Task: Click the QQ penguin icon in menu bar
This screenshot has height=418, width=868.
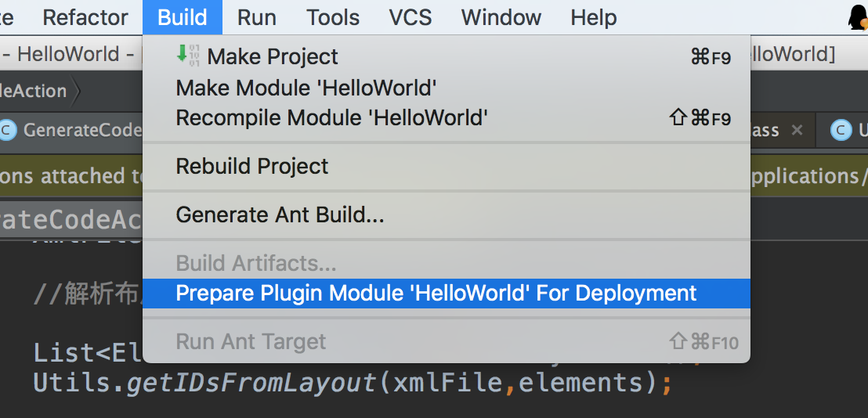Action: coord(858,17)
